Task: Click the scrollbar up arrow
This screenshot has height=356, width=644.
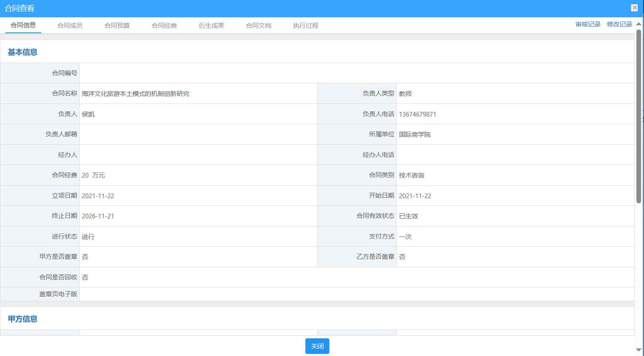Action: [639, 24]
